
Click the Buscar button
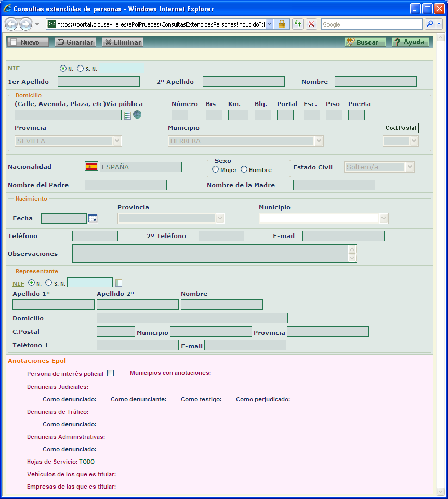(x=365, y=43)
